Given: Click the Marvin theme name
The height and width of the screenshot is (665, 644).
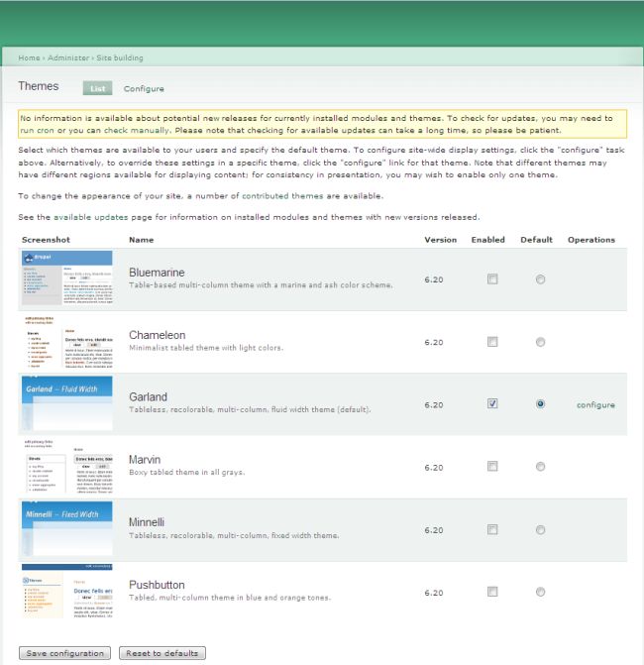Looking at the screenshot, I should 145,460.
